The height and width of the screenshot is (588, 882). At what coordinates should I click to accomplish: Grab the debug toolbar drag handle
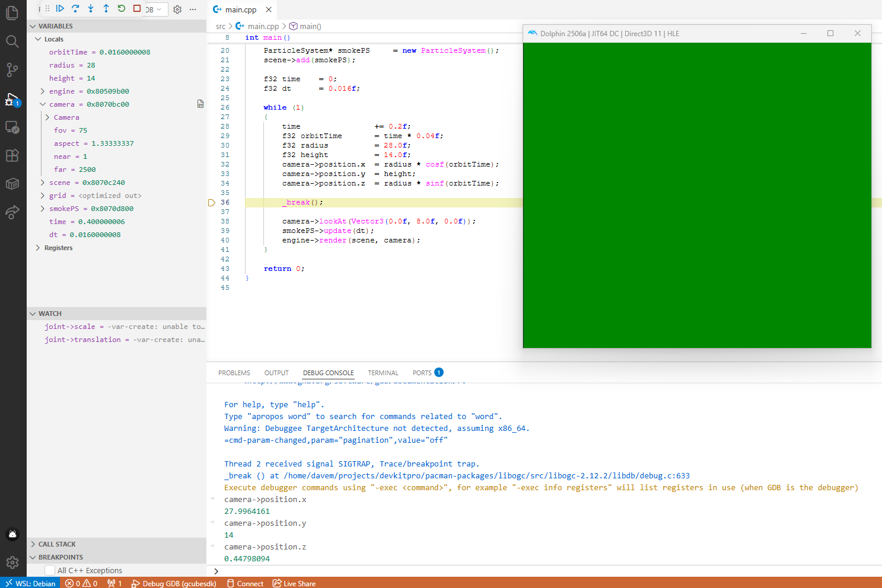tap(47, 8)
